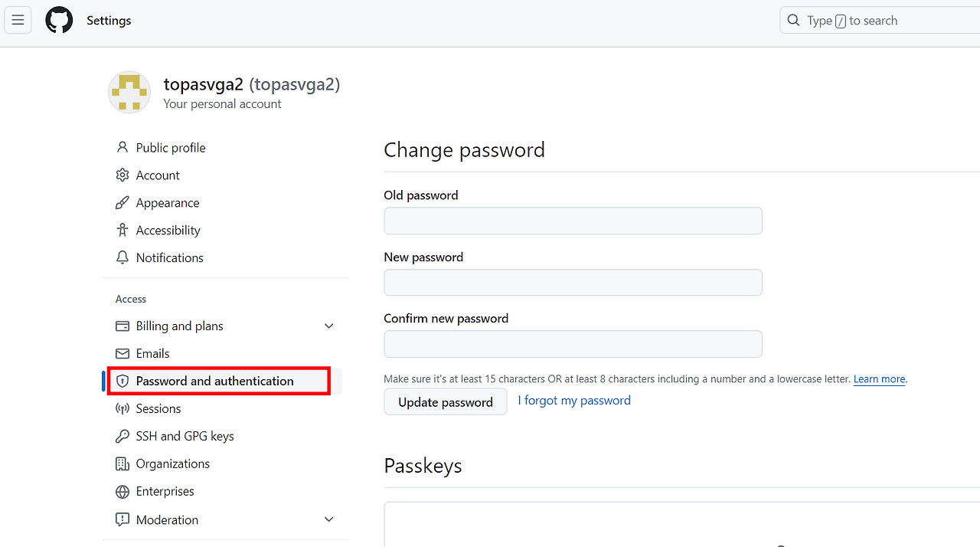980x547 pixels.
Task: Click the Account gear icon
Action: pos(122,175)
